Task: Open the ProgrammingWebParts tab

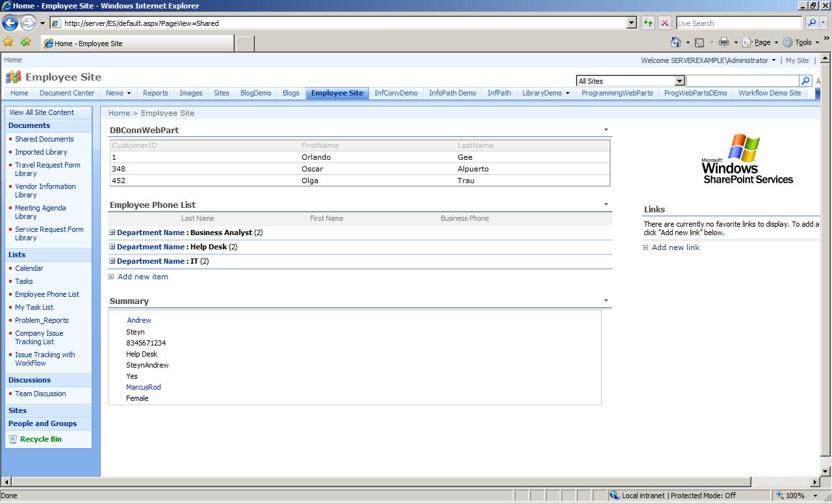Action: click(617, 93)
